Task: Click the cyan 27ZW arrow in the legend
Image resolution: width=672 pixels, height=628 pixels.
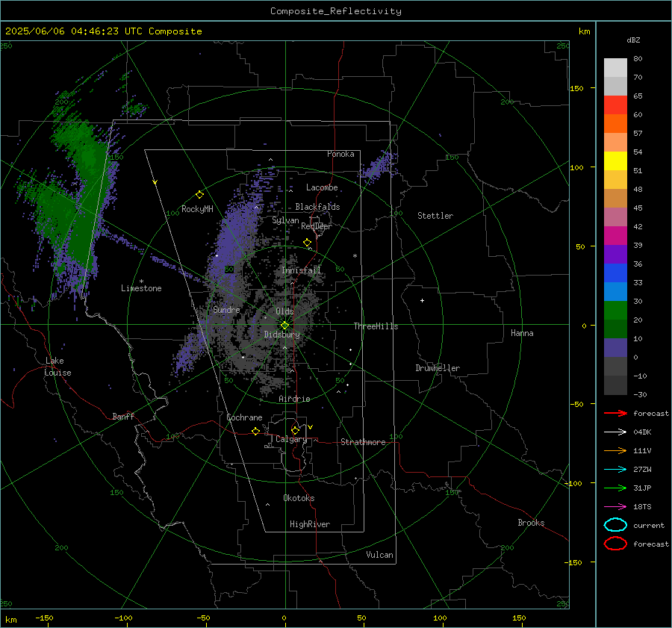Action: [x=615, y=470]
